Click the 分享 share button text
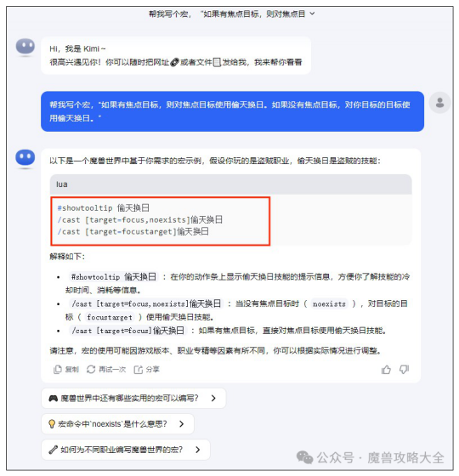Image resolution: width=459 pixels, height=476 pixels. (x=153, y=370)
